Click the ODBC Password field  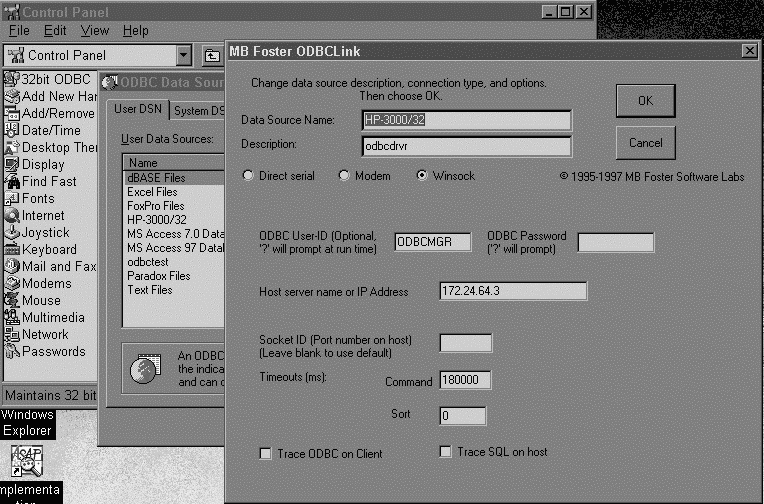coord(616,242)
